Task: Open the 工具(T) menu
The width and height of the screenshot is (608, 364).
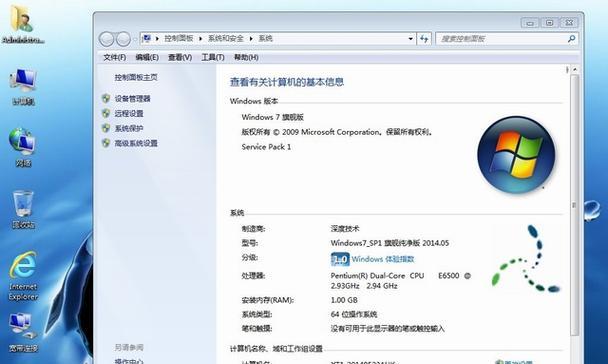Action: [x=213, y=57]
